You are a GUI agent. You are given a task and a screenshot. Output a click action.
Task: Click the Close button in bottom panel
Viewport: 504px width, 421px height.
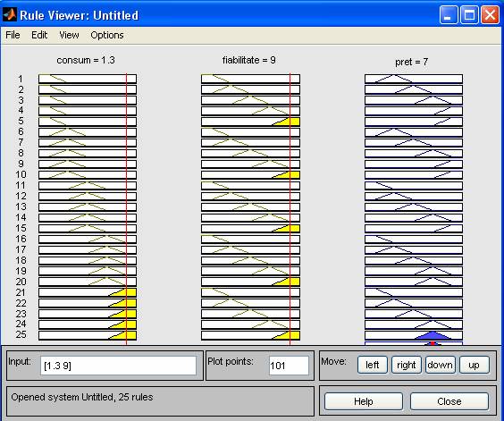(449, 401)
